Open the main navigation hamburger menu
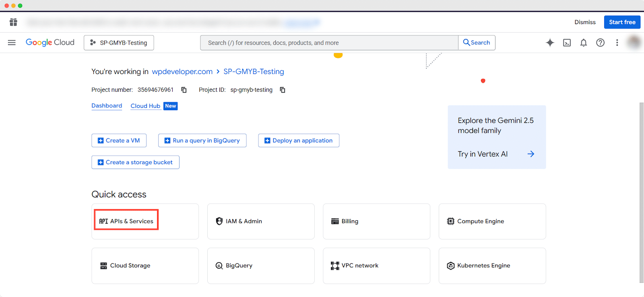 click(x=12, y=43)
